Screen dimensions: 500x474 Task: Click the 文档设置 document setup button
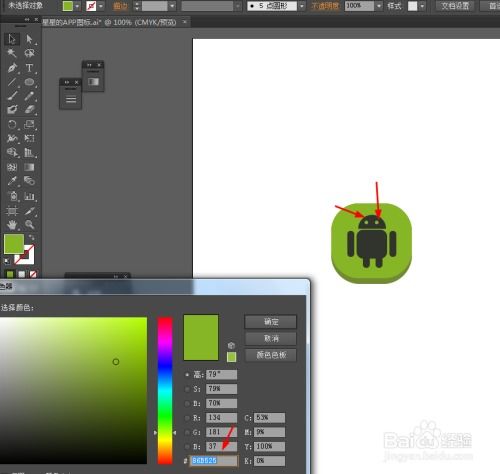click(x=455, y=6)
